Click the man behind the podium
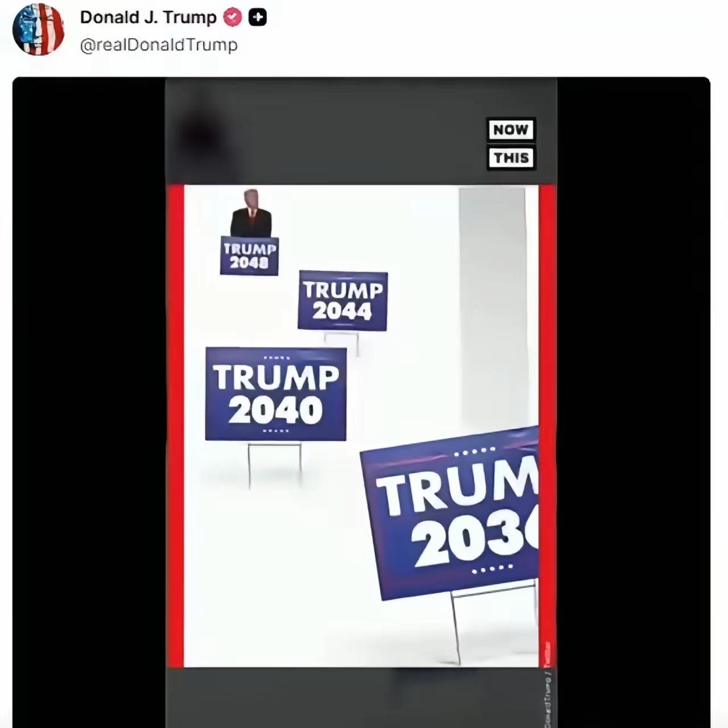 tap(251, 213)
